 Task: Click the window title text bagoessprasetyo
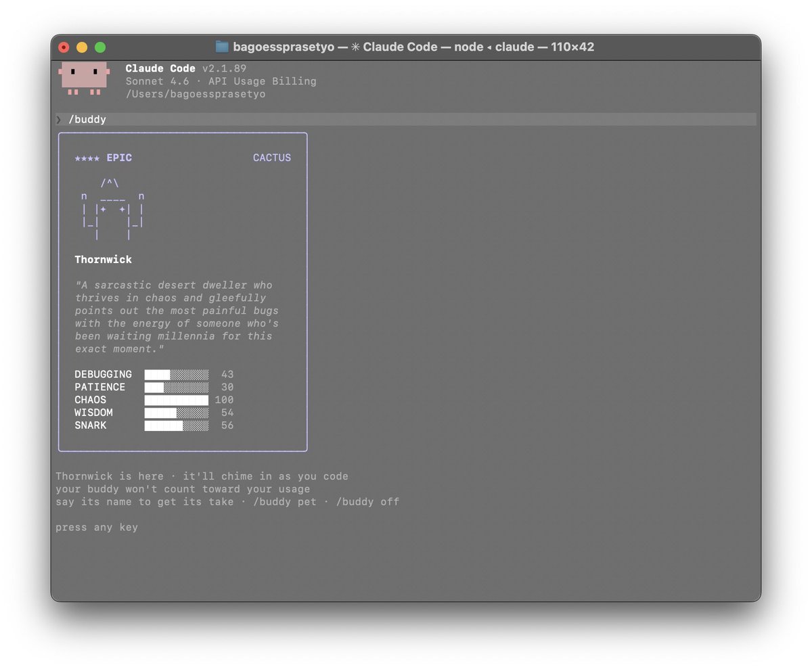coord(284,47)
